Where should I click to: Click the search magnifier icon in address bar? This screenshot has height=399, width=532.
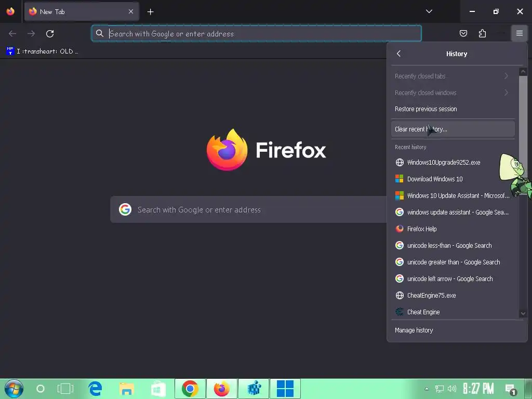pos(99,33)
